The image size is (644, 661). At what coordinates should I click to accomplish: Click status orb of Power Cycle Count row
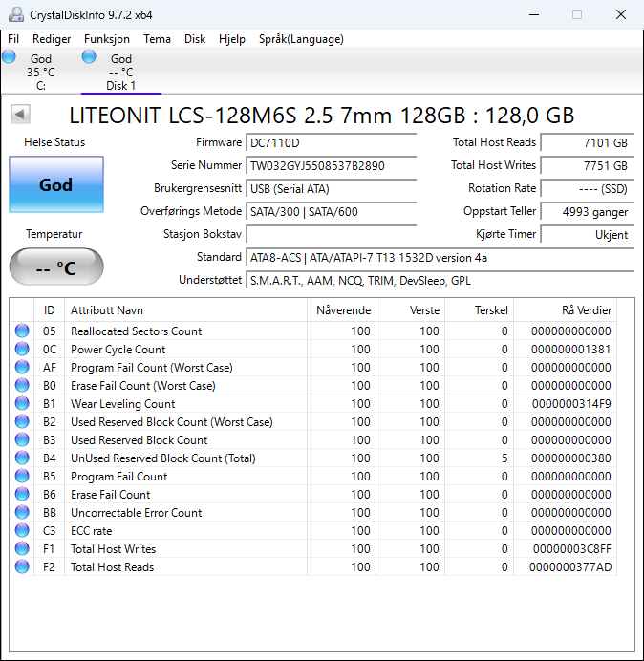(22, 349)
